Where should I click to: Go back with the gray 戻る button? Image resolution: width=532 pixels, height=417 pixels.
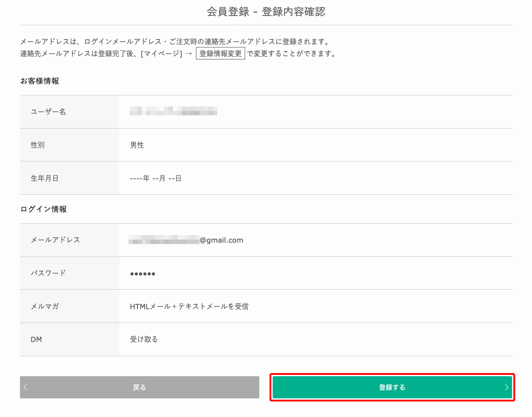point(139,387)
